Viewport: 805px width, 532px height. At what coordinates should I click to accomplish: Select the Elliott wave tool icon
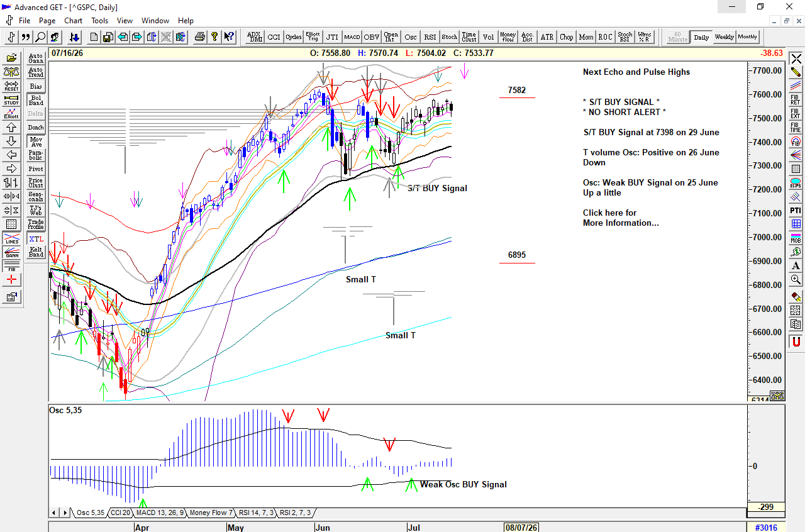point(11,113)
